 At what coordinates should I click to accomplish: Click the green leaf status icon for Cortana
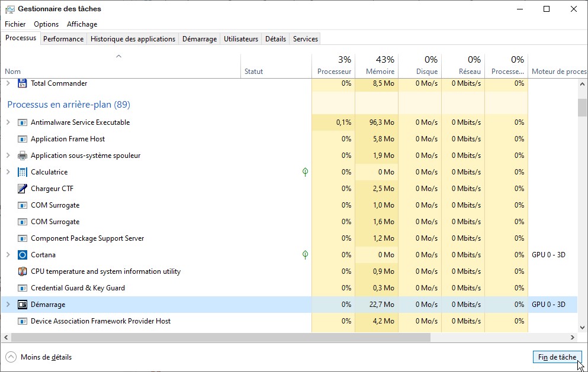[305, 255]
